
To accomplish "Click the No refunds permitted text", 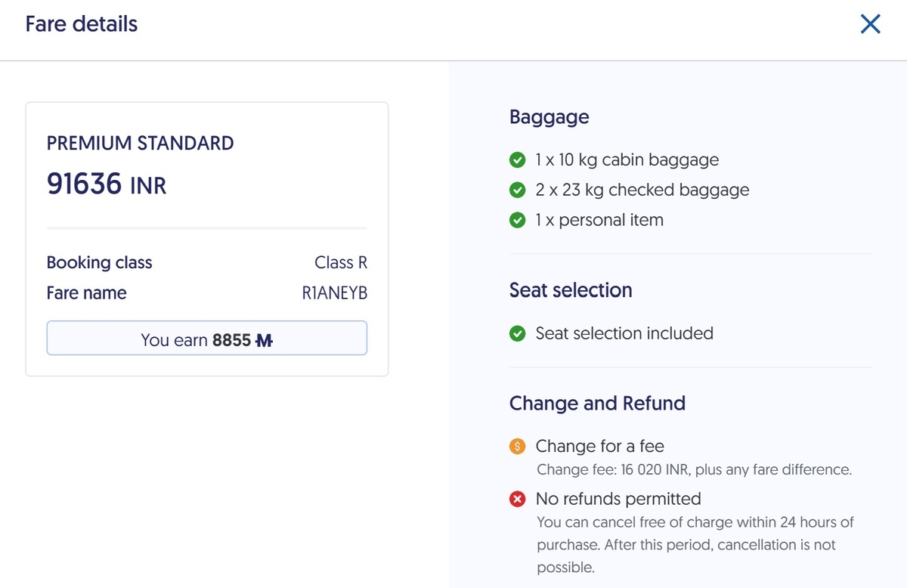I will coord(618,499).
